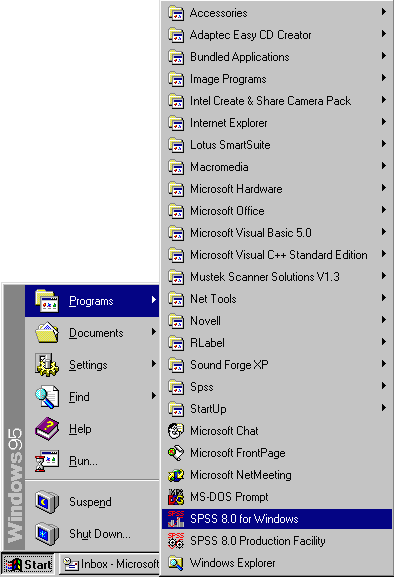The width and height of the screenshot is (394, 577).
Task: Expand the Spss folder submenu arrow
Action: pyautogui.click(x=384, y=386)
